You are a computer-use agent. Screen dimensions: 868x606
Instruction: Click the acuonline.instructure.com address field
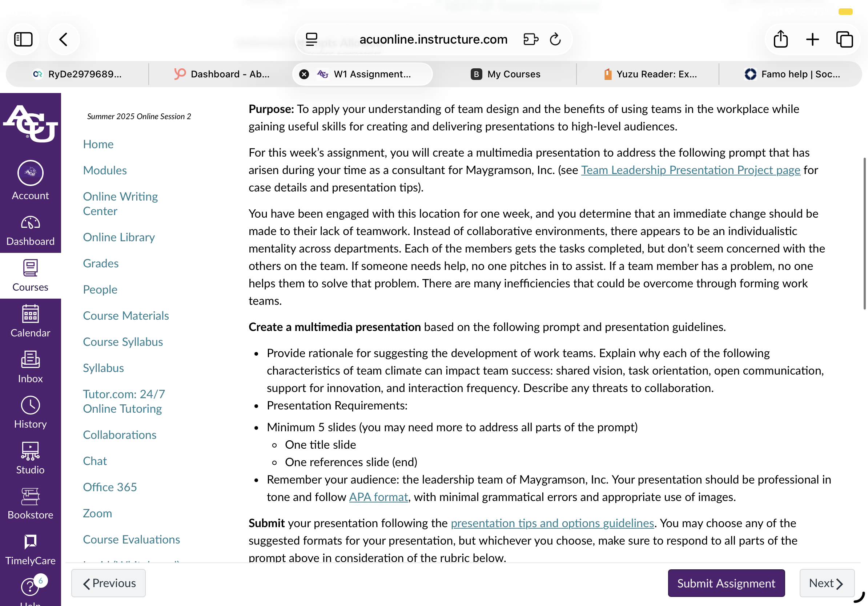[x=433, y=39]
